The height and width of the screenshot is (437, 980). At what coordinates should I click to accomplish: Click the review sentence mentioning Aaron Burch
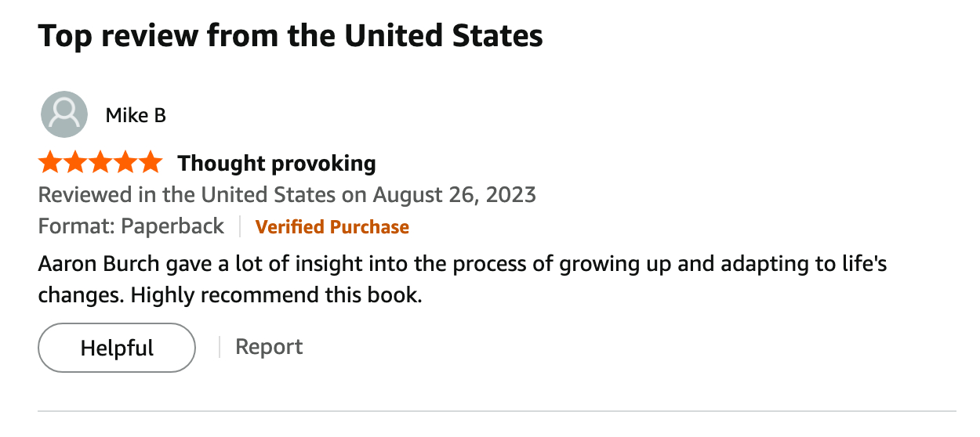[x=463, y=264]
